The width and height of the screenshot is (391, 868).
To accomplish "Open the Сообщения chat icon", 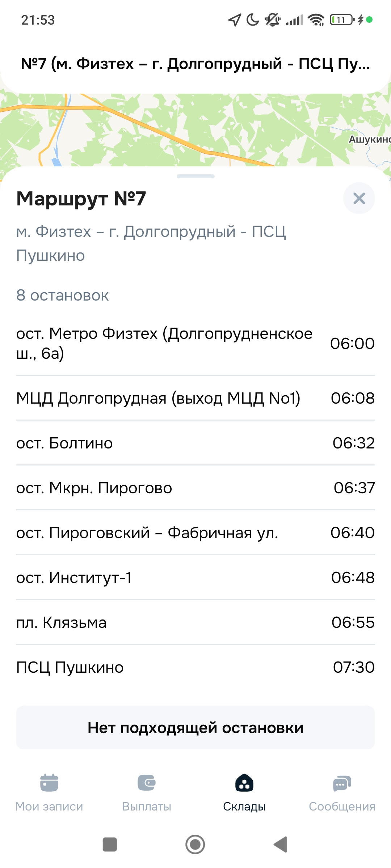I will (342, 783).
